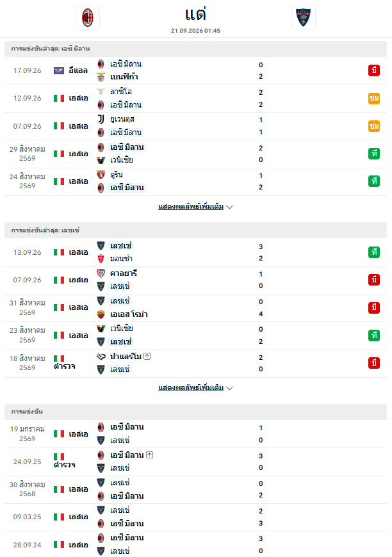Click the Monza team logo

101,259
